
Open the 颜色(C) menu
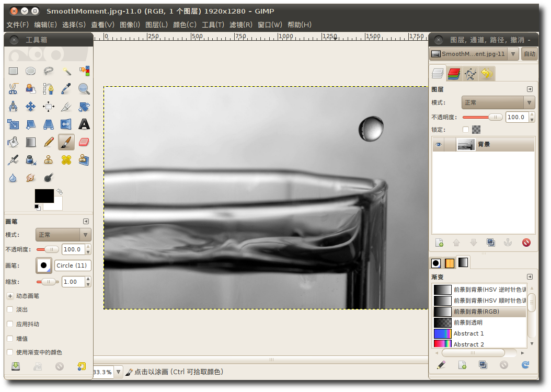point(185,25)
